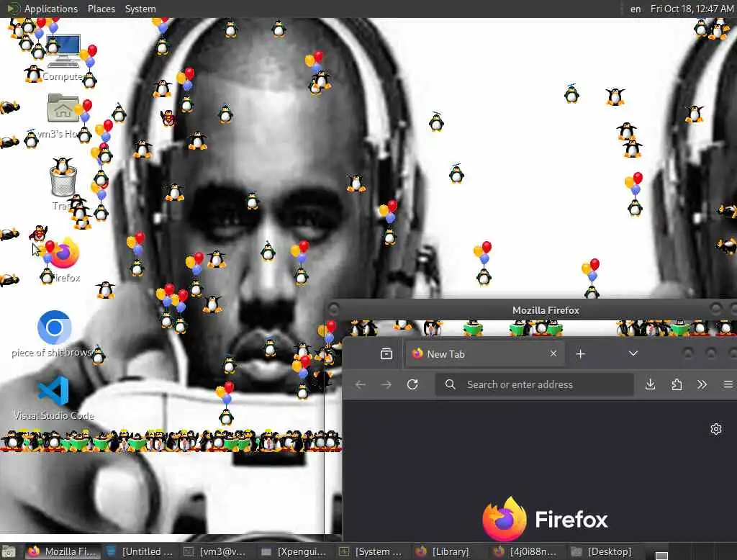
Task: Focus the Search or enter address field
Action: click(x=535, y=384)
